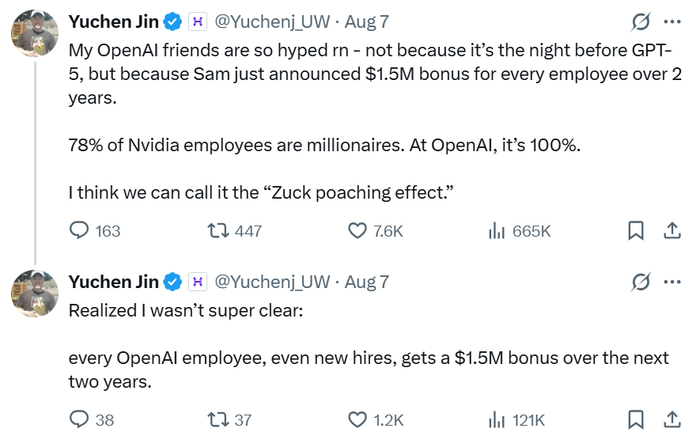Open the first tweet's more options menu

(x=672, y=21)
